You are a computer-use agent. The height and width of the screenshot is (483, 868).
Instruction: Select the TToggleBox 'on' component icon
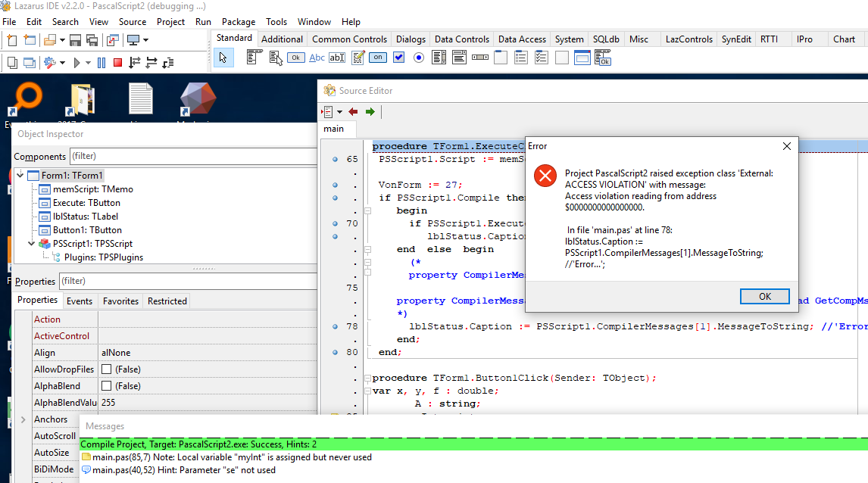(x=378, y=58)
